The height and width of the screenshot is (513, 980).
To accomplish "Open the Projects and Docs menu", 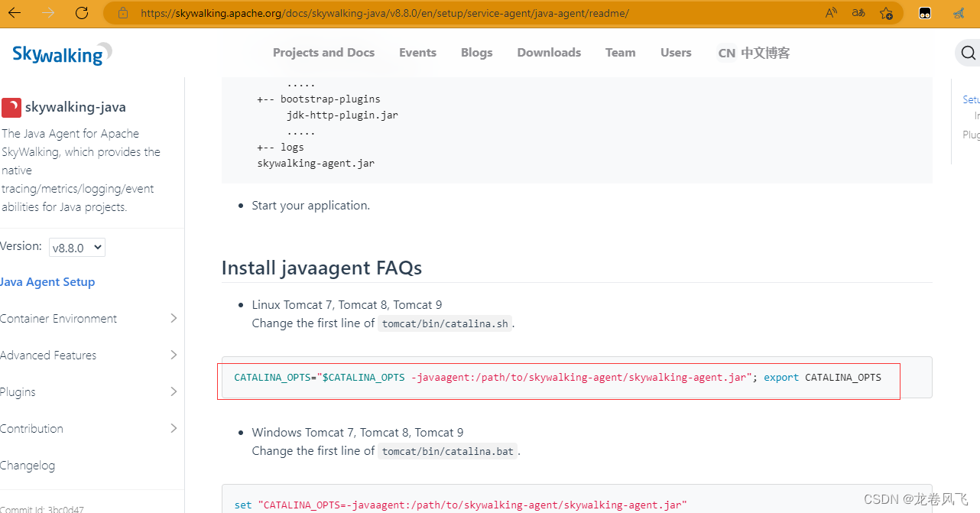I will (x=323, y=53).
